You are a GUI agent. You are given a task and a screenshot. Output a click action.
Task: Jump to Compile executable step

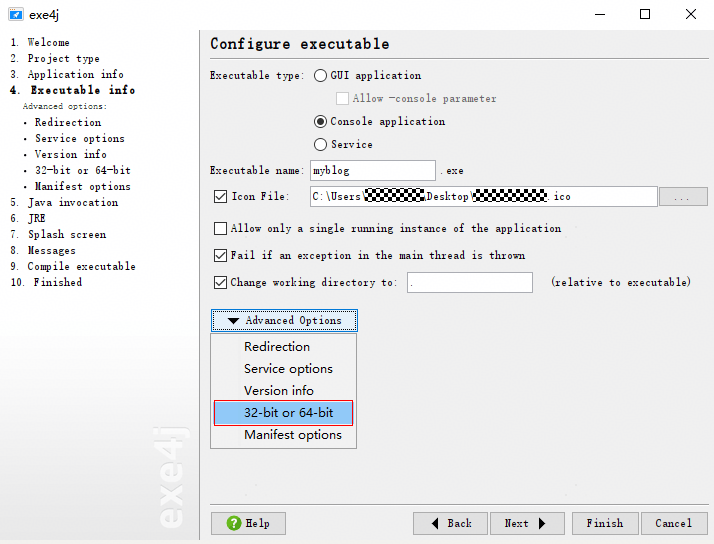coord(73,266)
